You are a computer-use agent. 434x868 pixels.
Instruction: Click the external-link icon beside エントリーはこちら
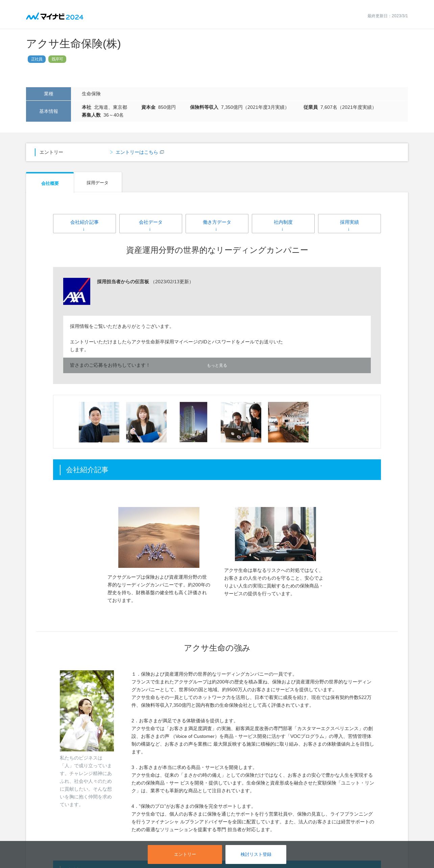click(162, 152)
